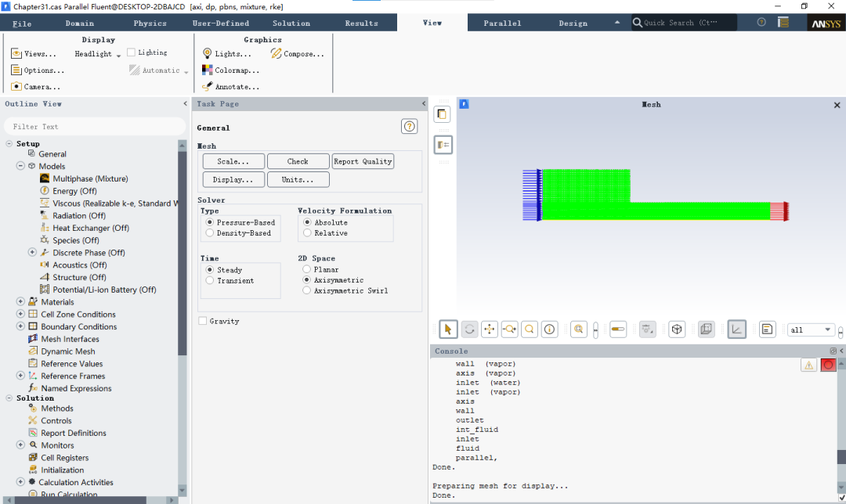Select the zoom to area magnifier tool

[530, 329]
